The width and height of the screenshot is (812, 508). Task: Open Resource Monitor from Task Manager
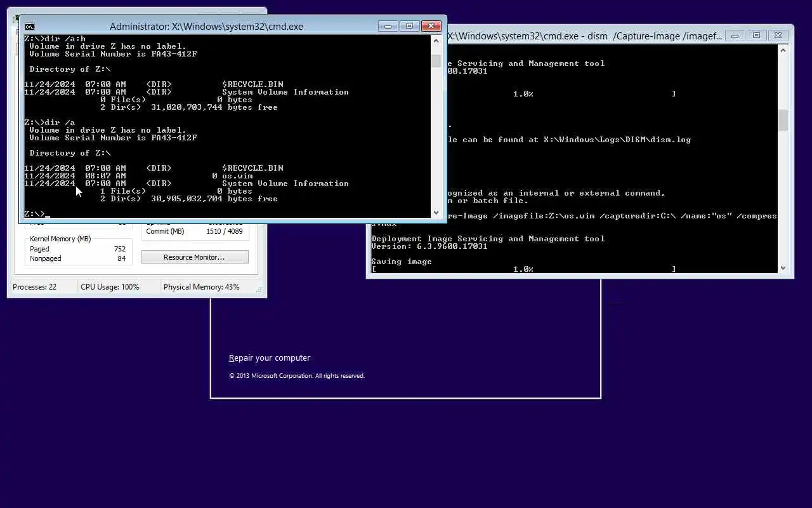click(x=194, y=257)
